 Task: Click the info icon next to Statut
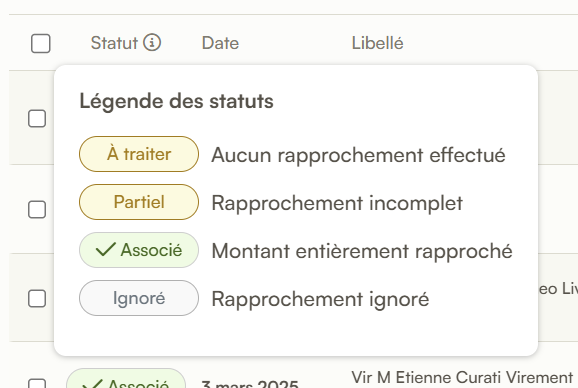[152, 42]
